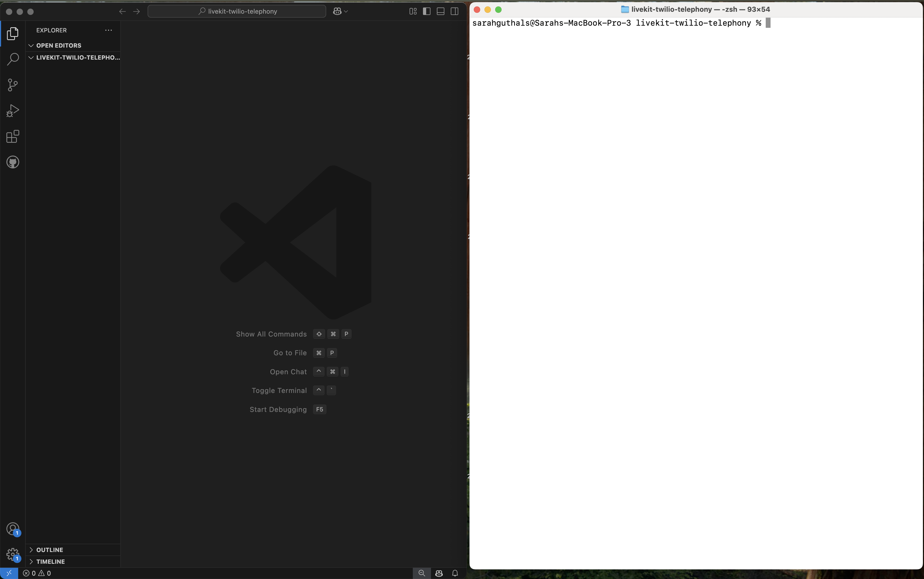Toggle the secondary side bar
924x579 pixels.
point(455,11)
